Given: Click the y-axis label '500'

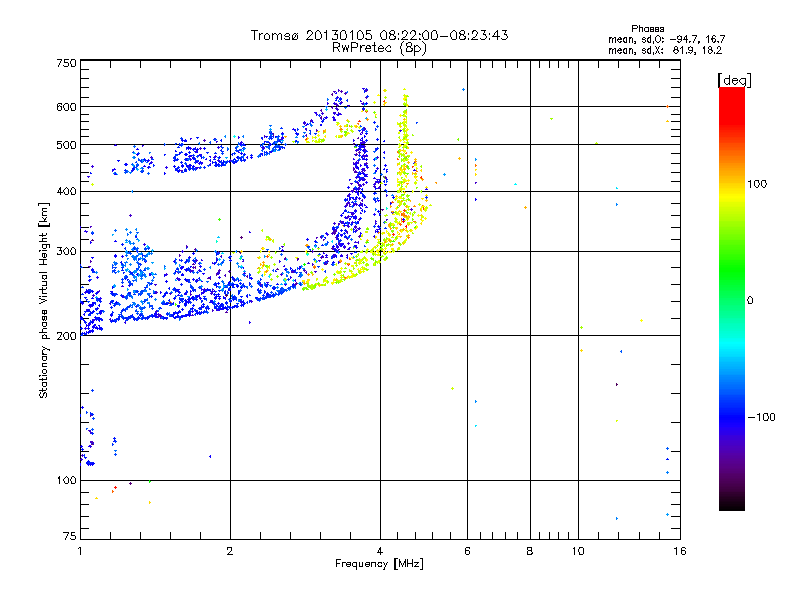Looking at the screenshot, I should [66, 145].
